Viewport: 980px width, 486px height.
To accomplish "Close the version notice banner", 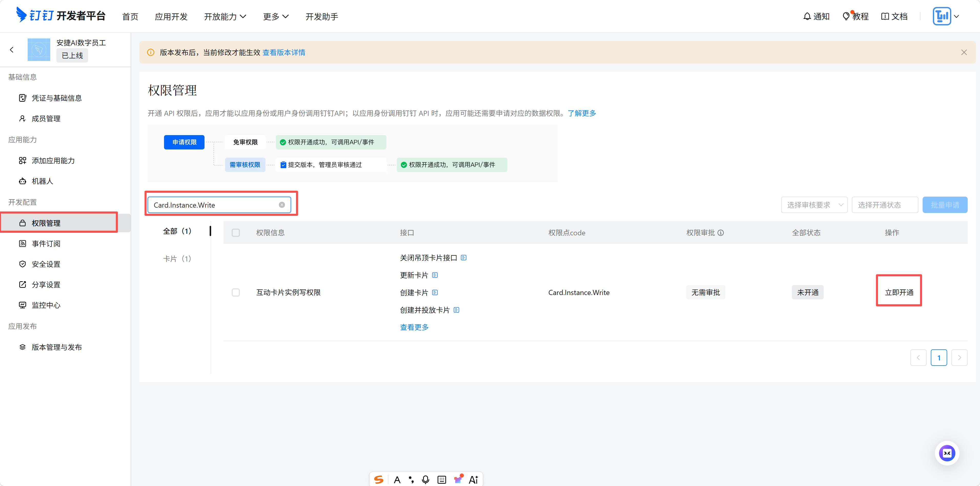I will click(x=964, y=52).
